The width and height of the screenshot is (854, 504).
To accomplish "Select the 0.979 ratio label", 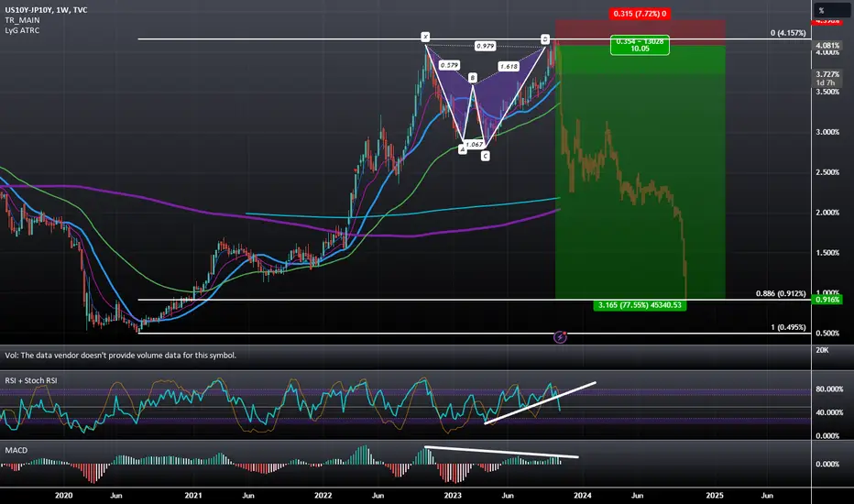I will pos(486,47).
